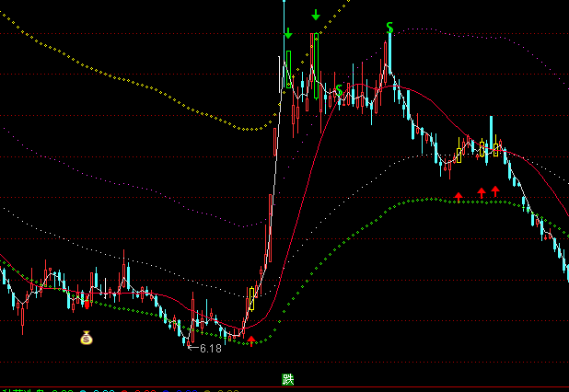
Task: Click the highest green down arrow at chart top
Action: click(x=316, y=14)
